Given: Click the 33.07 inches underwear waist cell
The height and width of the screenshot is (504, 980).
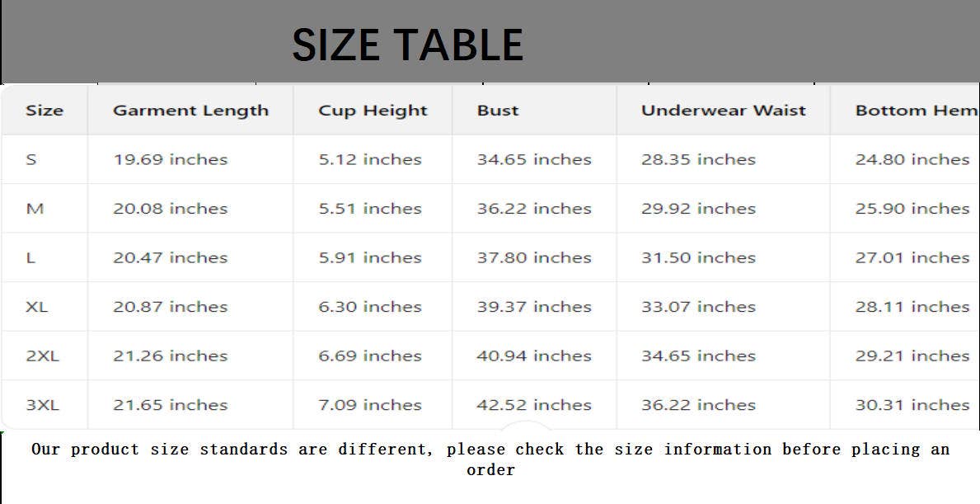Looking at the screenshot, I should pos(698,307).
